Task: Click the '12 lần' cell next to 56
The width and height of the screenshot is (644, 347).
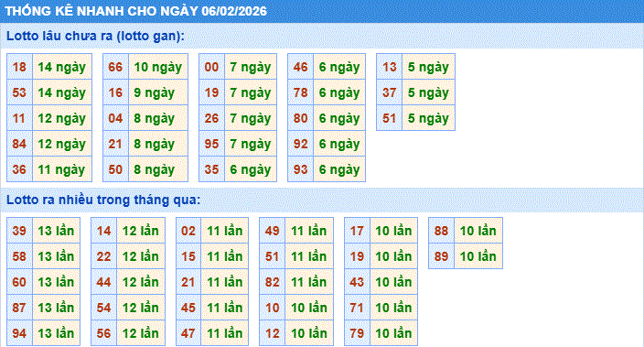Action: point(141,332)
